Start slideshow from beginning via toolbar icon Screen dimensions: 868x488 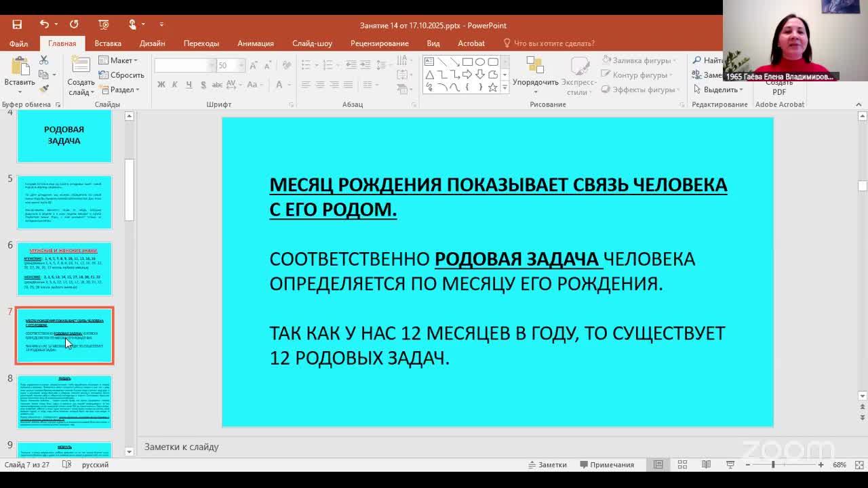point(103,24)
